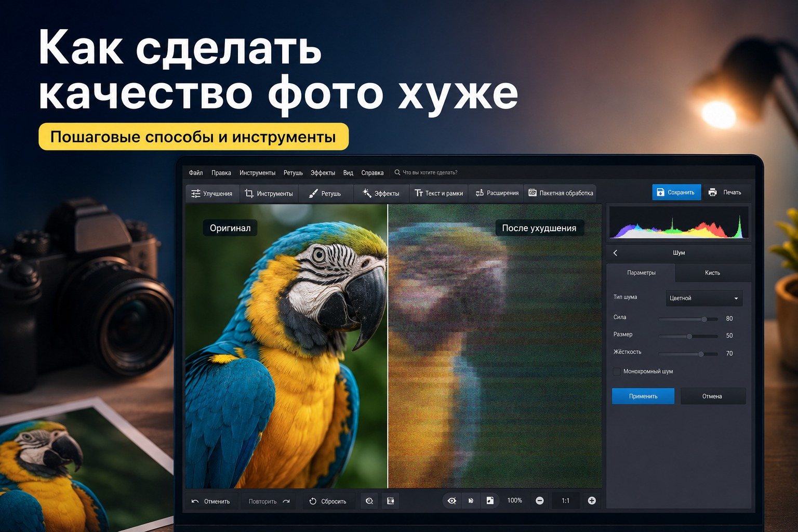Select the Ретушь toolbar tab with brush icon
Image resolution: width=798 pixels, height=532 pixels.
325,193
